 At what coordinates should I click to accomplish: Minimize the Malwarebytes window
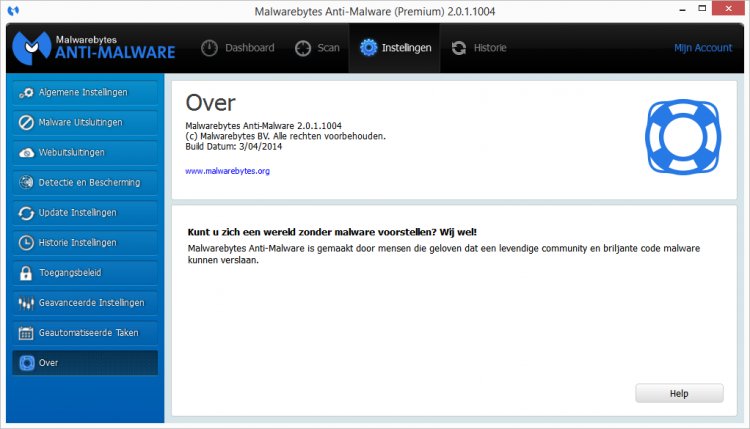click(x=683, y=9)
